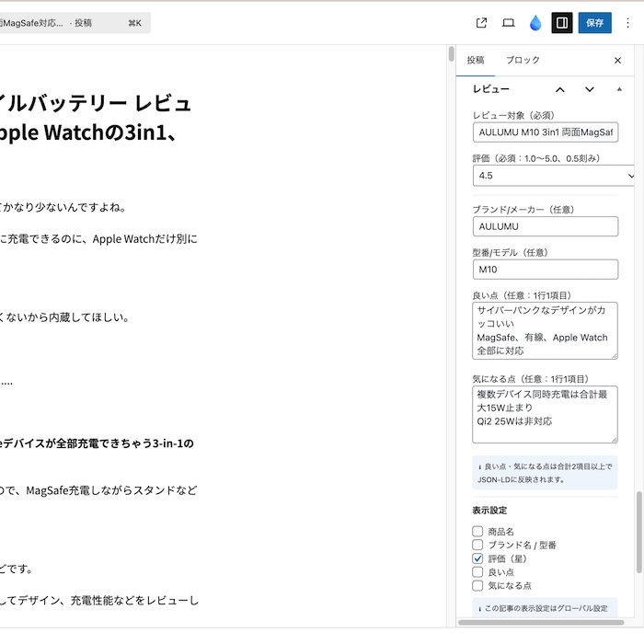The height and width of the screenshot is (644, 644).
Task: Open the post in a new tab icon
Action: tap(481, 23)
